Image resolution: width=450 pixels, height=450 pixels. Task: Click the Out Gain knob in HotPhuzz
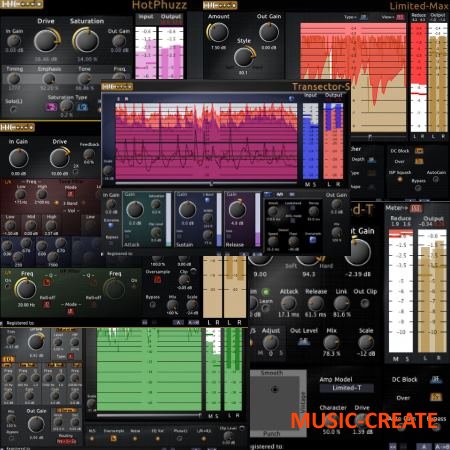click(119, 41)
